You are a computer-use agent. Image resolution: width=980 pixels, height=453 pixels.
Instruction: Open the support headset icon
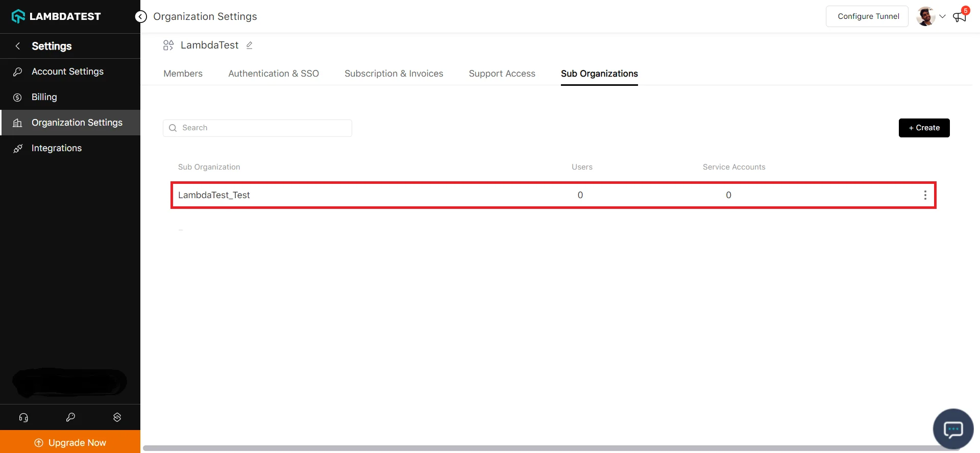click(x=23, y=417)
